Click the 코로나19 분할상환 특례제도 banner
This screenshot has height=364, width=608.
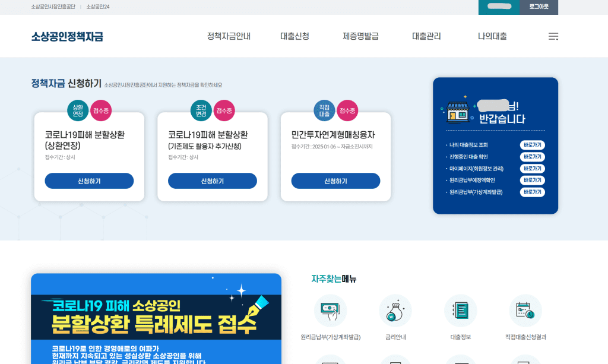click(156, 319)
